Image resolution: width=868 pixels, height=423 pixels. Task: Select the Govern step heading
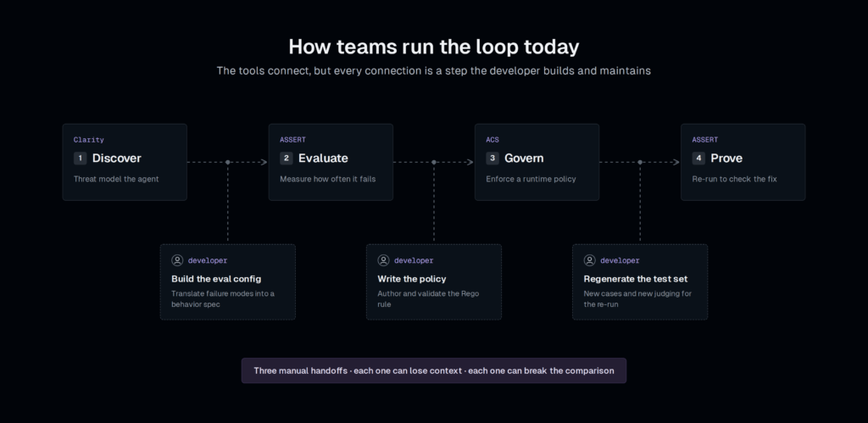pos(524,159)
